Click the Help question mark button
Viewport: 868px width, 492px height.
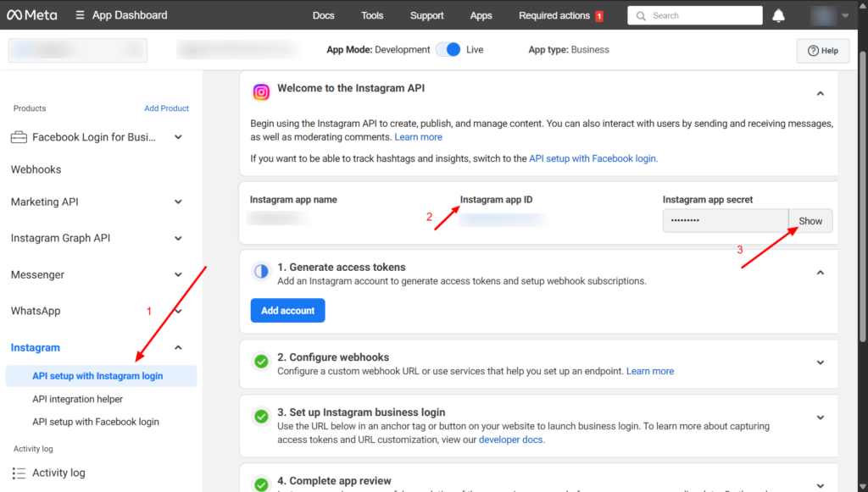[822, 50]
